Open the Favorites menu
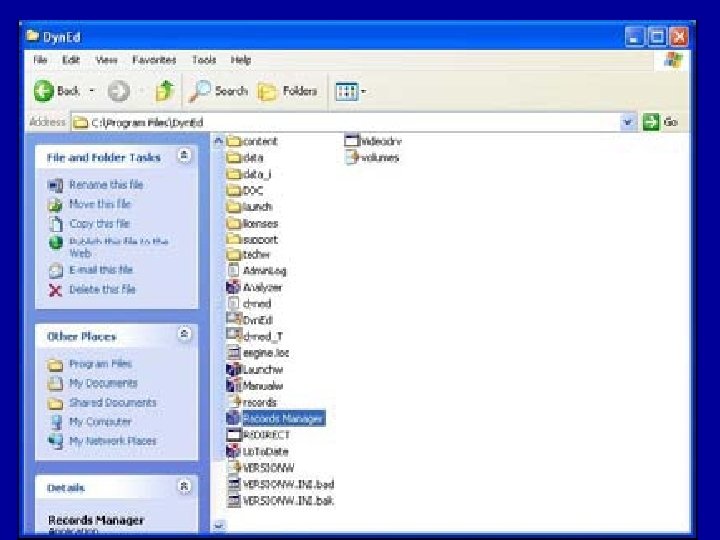The height and width of the screenshot is (540, 720). pos(154,60)
